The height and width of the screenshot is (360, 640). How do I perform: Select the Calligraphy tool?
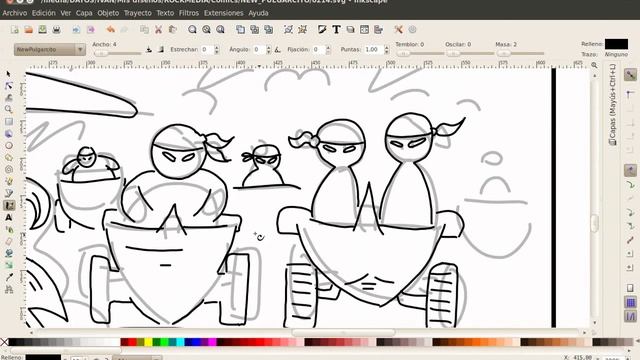(9, 205)
